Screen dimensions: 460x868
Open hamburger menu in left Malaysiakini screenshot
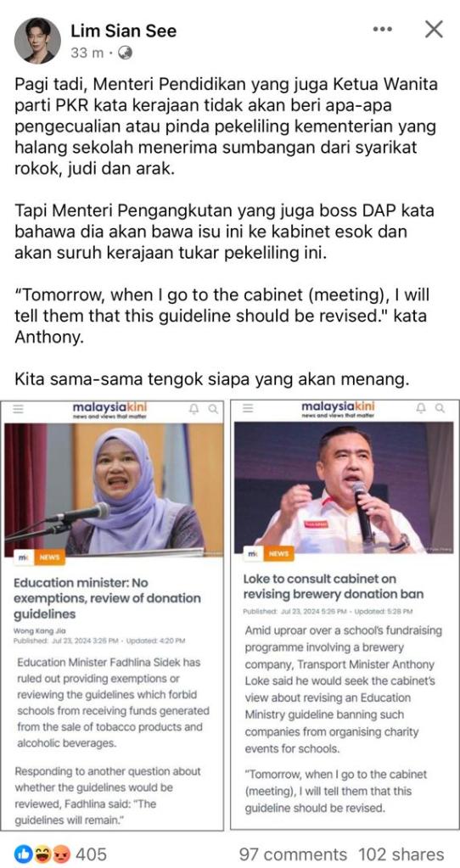pos(19,409)
